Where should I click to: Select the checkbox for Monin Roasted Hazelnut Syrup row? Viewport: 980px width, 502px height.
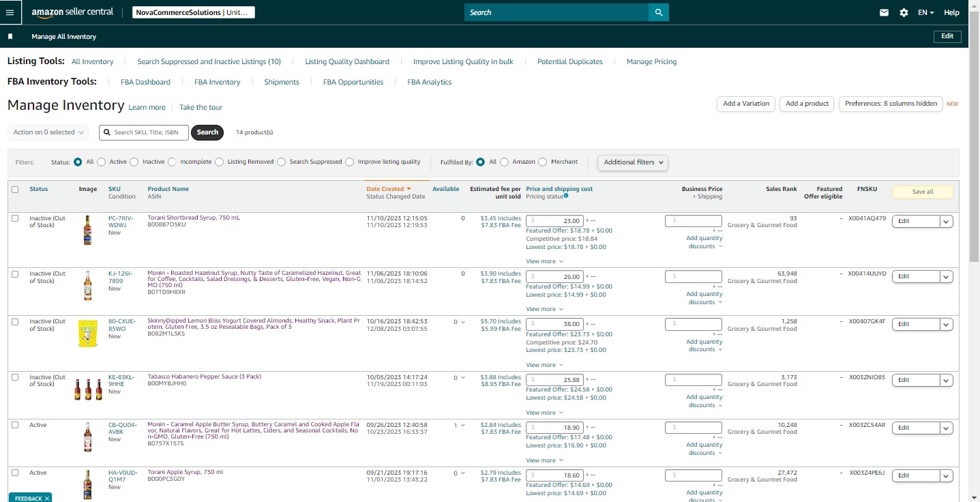tap(15, 274)
